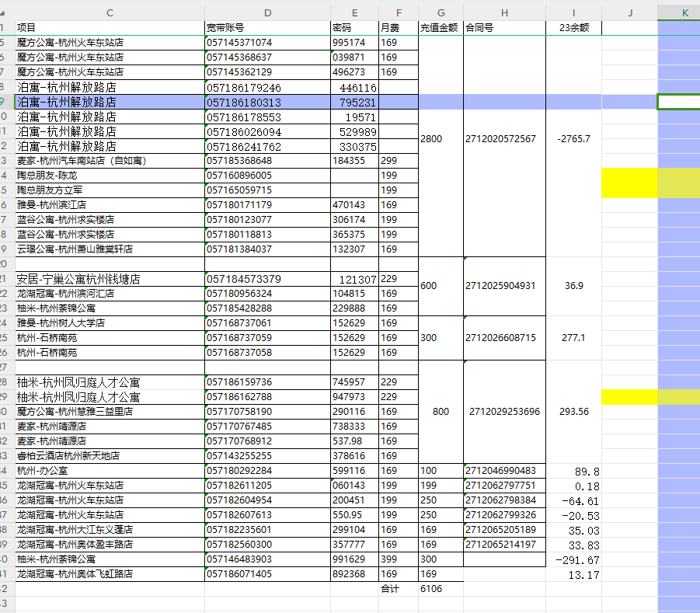Select the cell with account 057186180313
Screen dimensions: 700x613
267,103
